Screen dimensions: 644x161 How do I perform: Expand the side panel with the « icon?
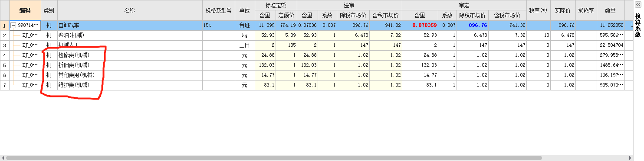pyautogui.click(x=637, y=4)
